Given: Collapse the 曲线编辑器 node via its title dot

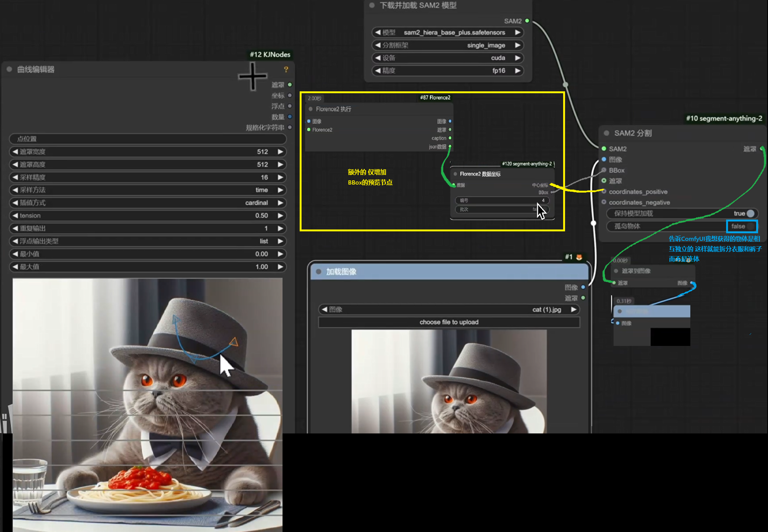Looking at the screenshot, I should pyautogui.click(x=10, y=69).
